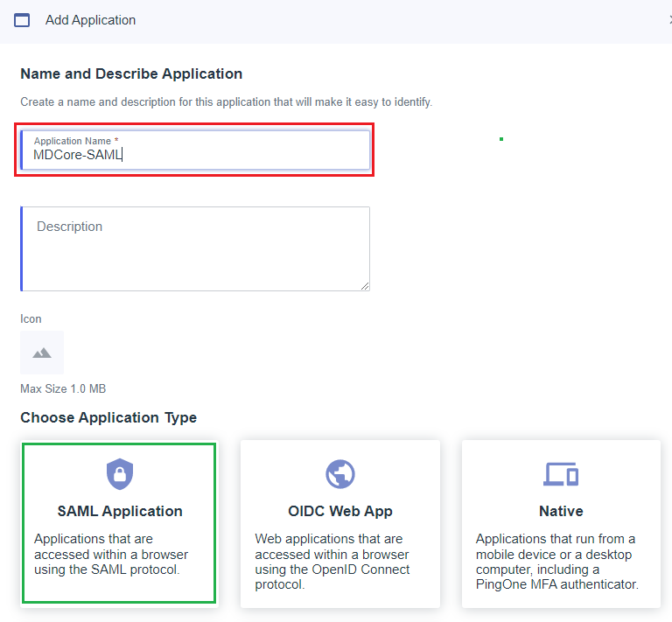Click into the Application Name field
The image size is (672, 622).
[x=195, y=150]
